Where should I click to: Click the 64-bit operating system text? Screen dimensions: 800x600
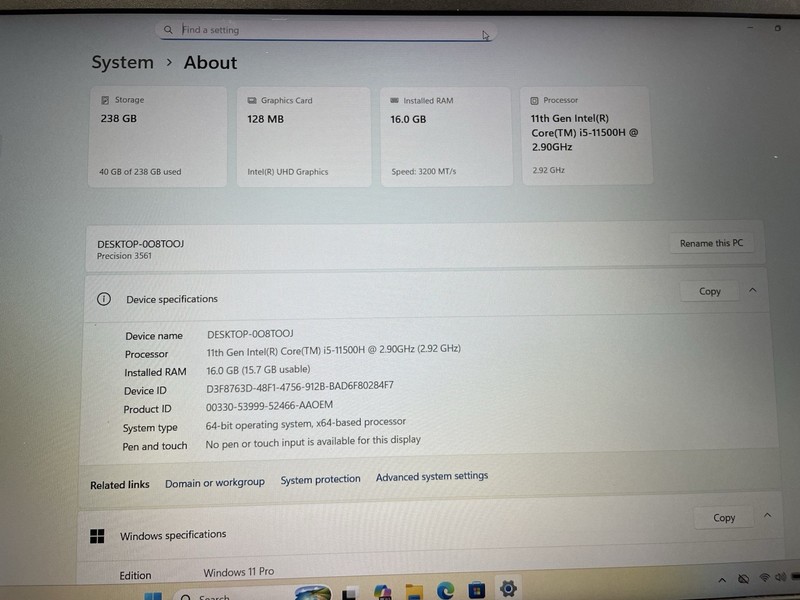point(306,423)
